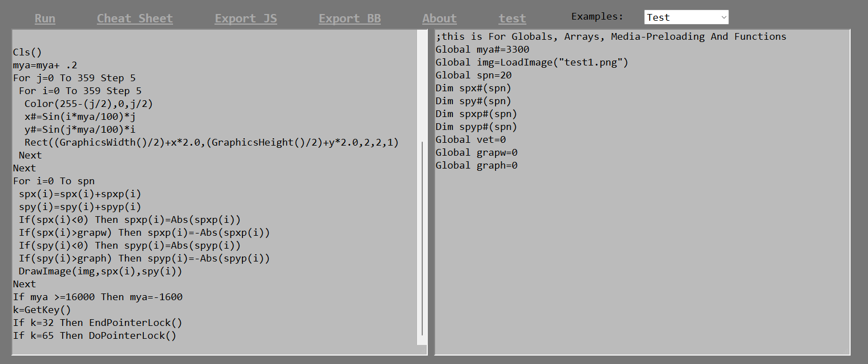Open the Examples dropdown showing Test

point(687,17)
